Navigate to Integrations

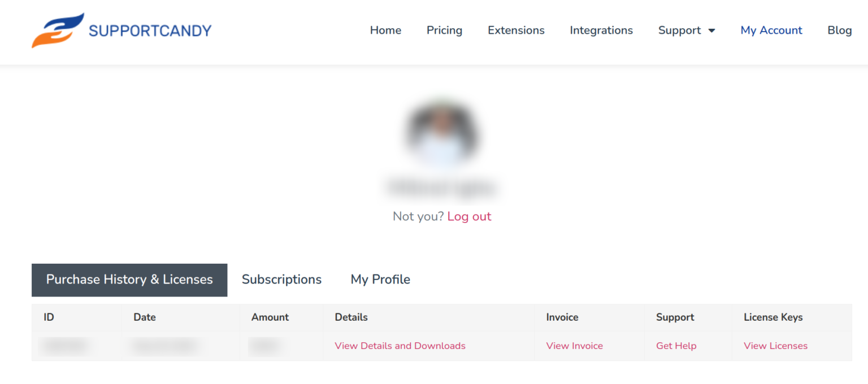tap(601, 30)
